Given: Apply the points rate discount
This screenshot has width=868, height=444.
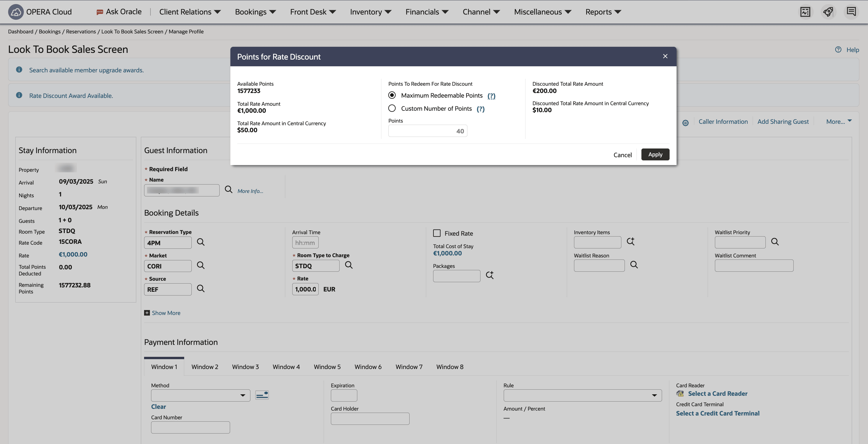Looking at the screenshot, I should pyautogui.click(x=655, y=154).
